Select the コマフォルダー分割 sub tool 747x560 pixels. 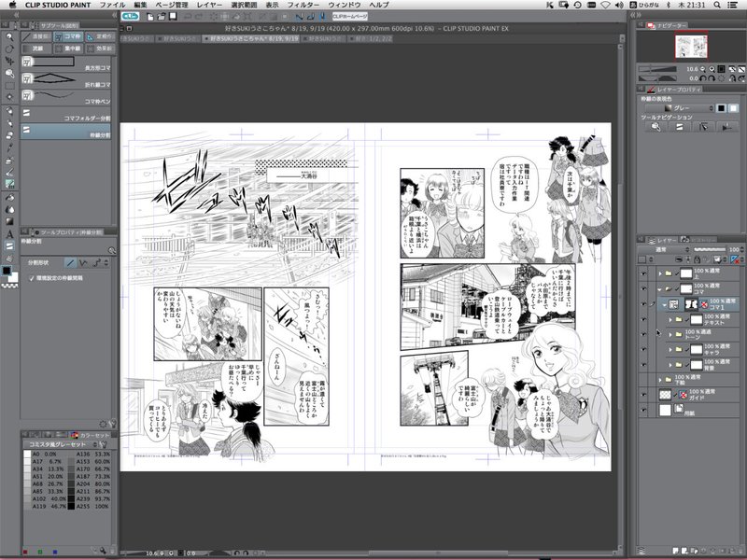(66, 114)
